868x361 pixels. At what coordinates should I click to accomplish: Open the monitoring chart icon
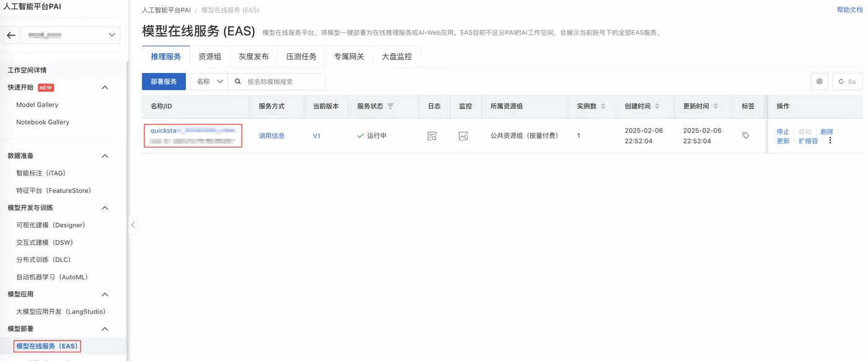(x=463, y=136)
